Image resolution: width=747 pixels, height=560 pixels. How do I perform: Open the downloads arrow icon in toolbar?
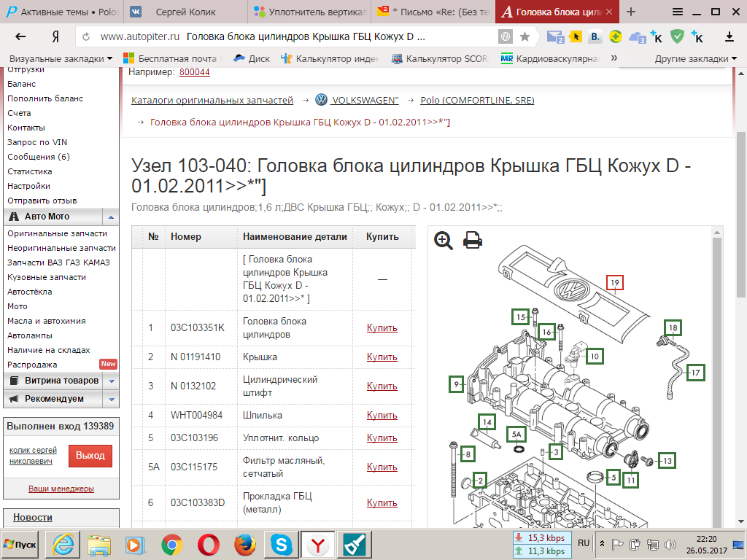(729, 36)
